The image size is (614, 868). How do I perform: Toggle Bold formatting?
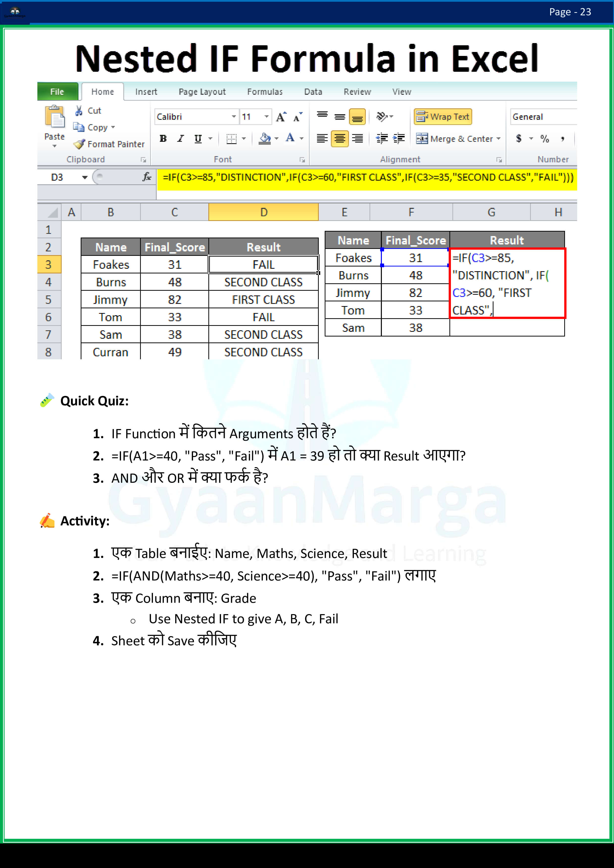[x=163, y=139]
